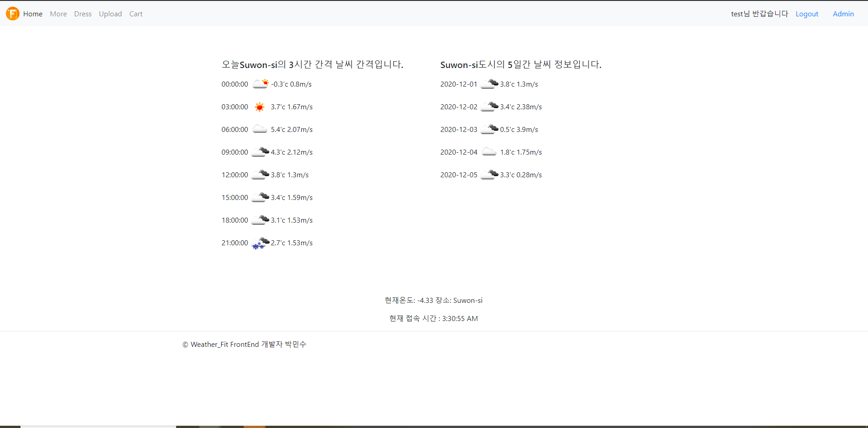
Task: Open the Cart page
Action: [x=135, y=14]
